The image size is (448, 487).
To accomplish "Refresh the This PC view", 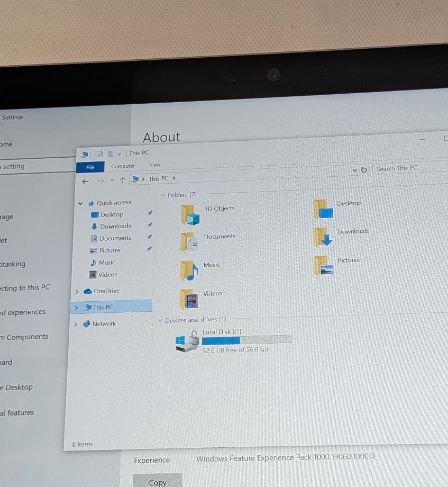I will (364, 170).
